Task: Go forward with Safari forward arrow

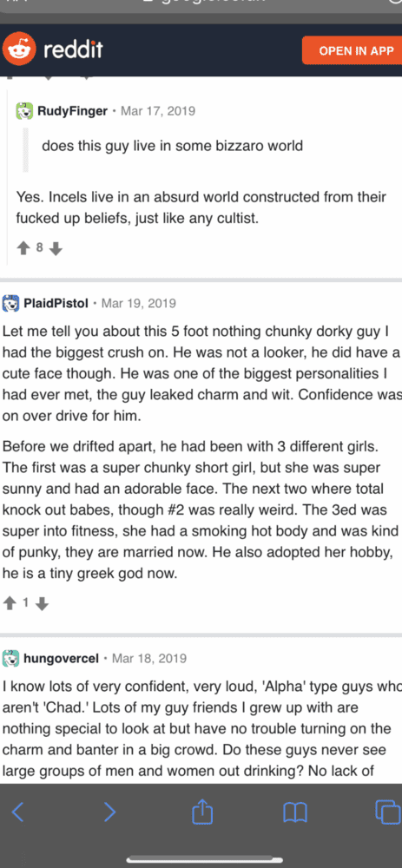Action: pyautogui.click(x=110, y=812)
